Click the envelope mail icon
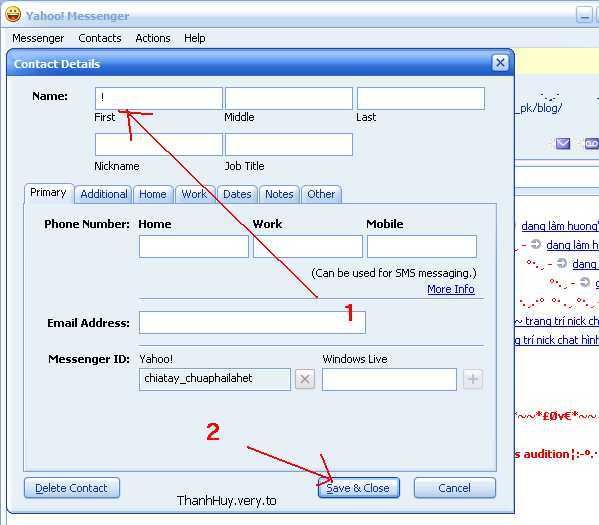 tap(563, 144)
